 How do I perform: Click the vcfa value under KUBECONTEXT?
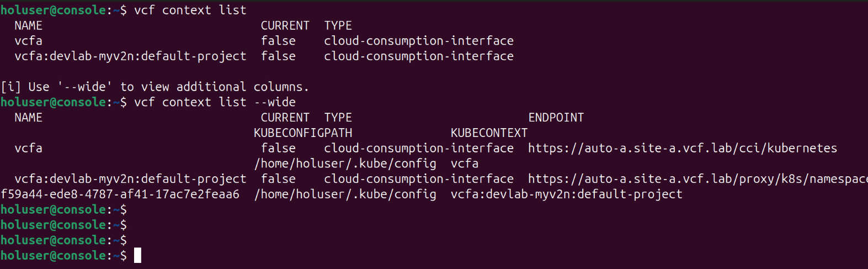pyautogui.click(x=464, y=163)
